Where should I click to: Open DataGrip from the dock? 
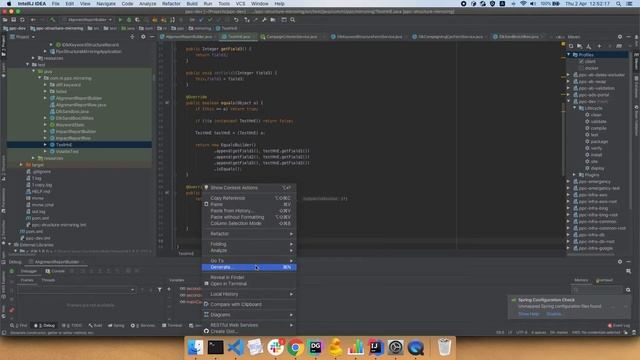click(316, 347)
